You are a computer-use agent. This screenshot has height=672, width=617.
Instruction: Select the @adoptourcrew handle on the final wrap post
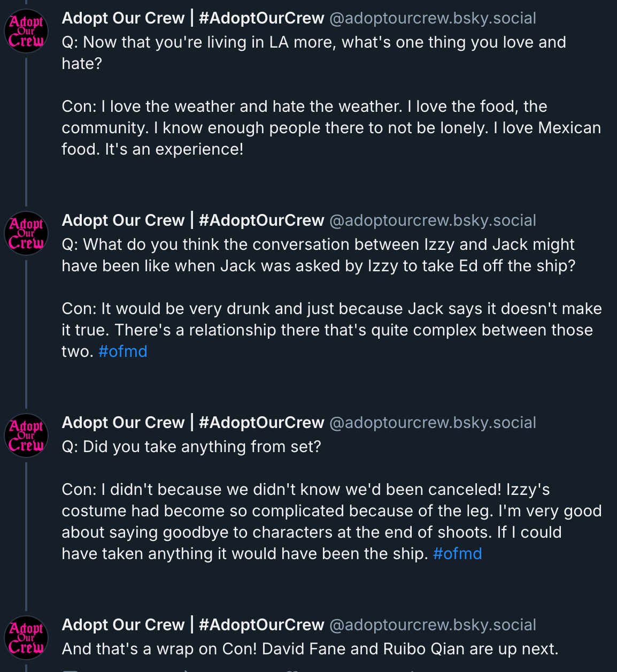pyautogui.click(x=433, y=625)
